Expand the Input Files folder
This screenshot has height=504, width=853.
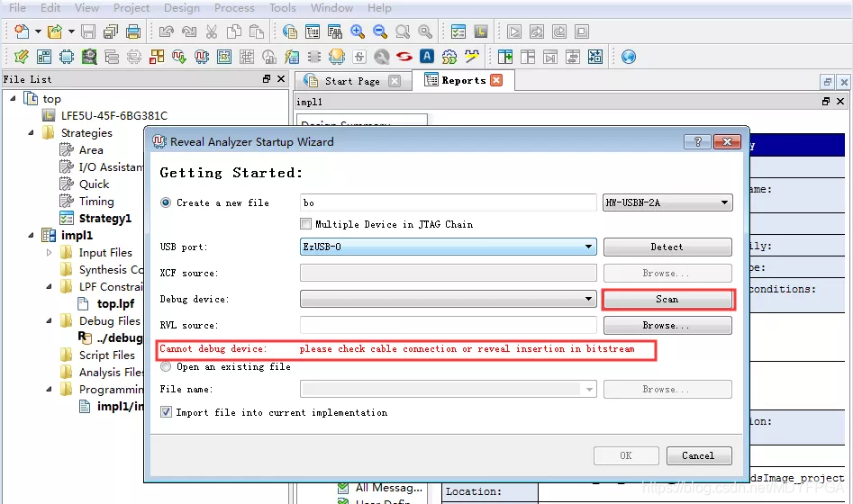49,252
